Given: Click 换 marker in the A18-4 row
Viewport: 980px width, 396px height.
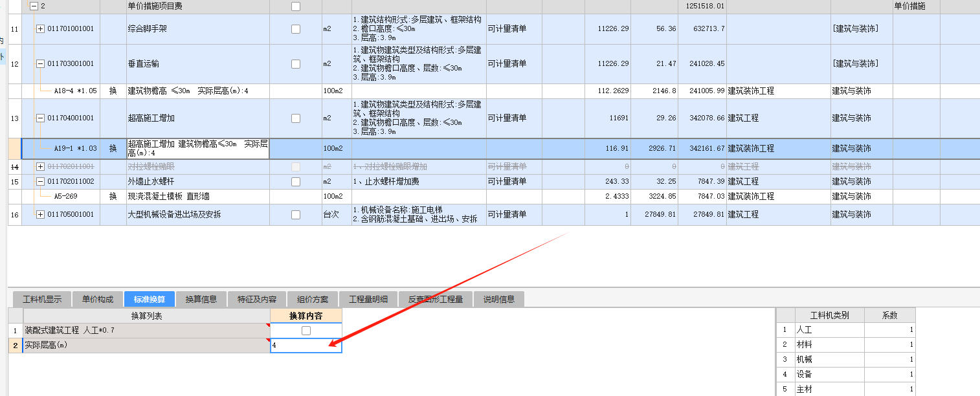Looking at the screenshot, I should [113, 91].
